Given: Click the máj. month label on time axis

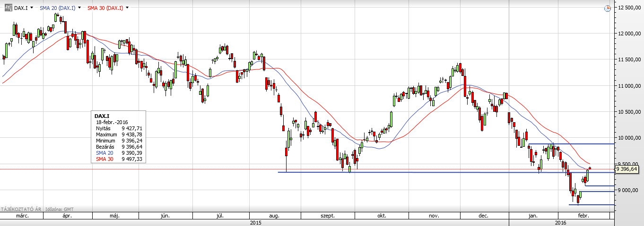Looking at the screenshot, I should click(114, 216).
